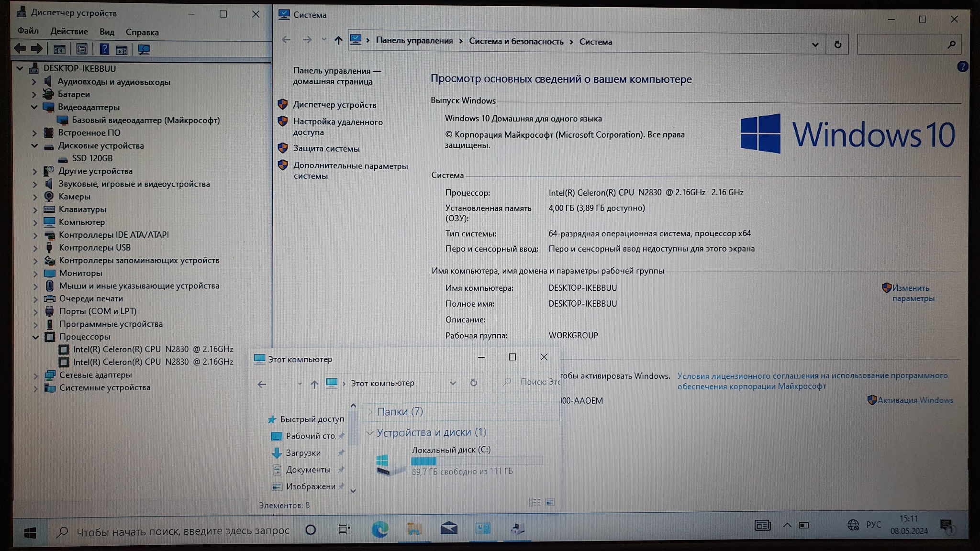The height and width of the screenshot is (551, 980).
Task: Open the address bar history dropdown in System
Action: [815, 44]
